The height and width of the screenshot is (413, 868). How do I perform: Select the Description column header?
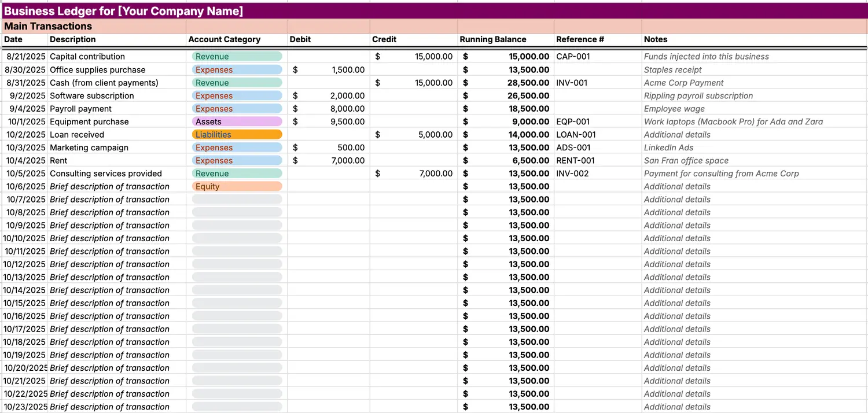point(117,39)
